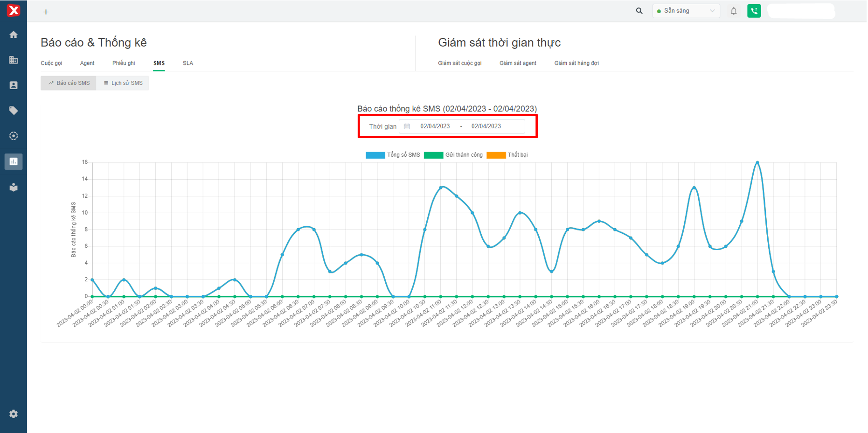
Task: Click the search magnifier icon
Action: coord(639,11)
